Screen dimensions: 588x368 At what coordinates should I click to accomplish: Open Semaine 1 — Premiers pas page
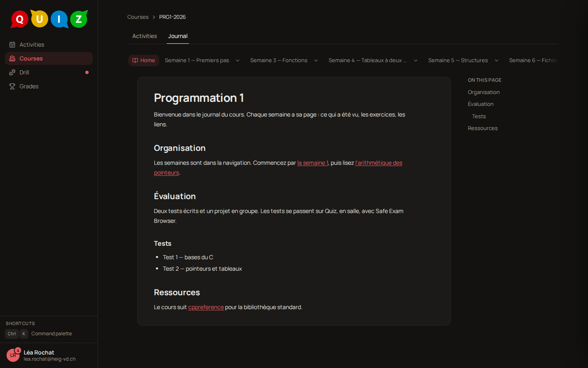[x=197, y=61]
